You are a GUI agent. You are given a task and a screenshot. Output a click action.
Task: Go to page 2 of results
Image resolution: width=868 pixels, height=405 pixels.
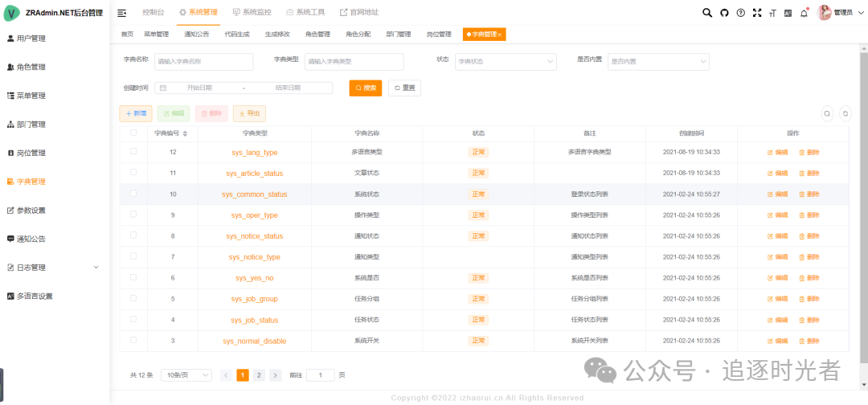coord(259,375)
